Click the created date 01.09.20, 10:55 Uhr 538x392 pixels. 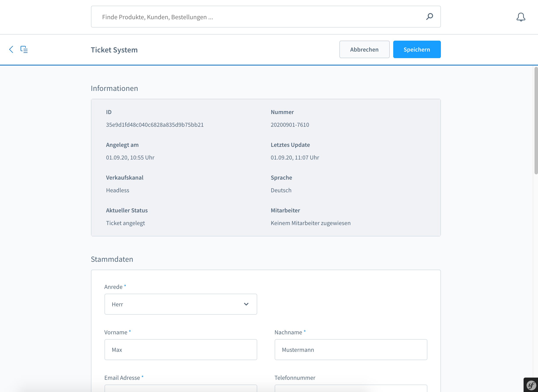130,158
